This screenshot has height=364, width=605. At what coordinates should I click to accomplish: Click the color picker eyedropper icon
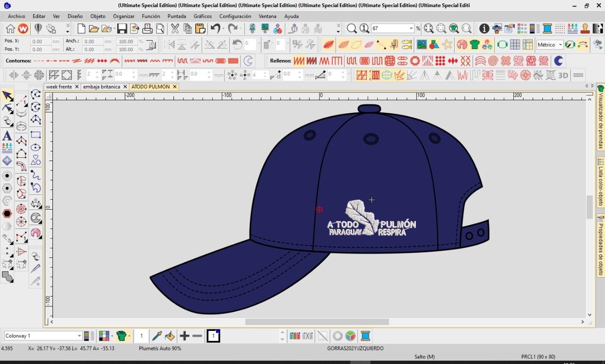point(156,336)
